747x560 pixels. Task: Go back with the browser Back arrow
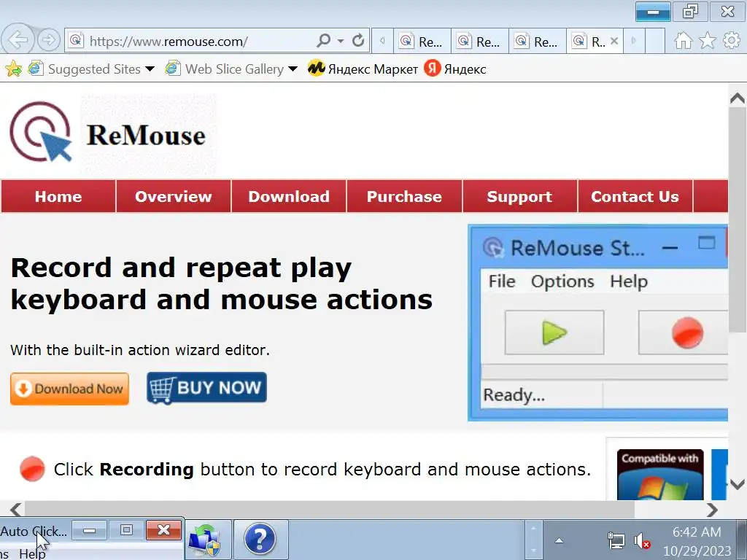(x=18, y=40)
